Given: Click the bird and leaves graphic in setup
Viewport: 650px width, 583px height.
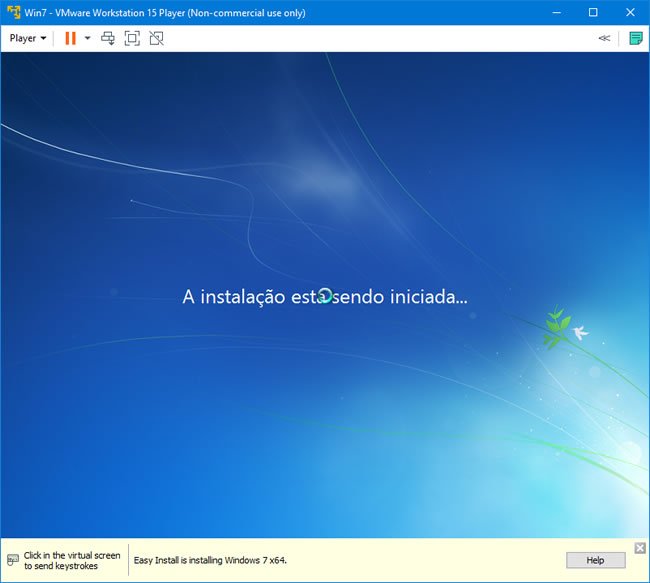Looking at the screenshot, I should coord(565,328).
